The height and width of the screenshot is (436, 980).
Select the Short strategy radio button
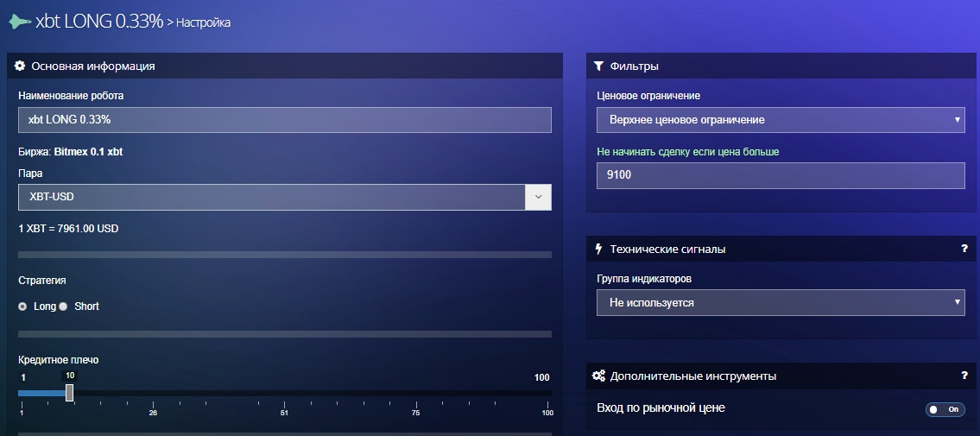(x=63, y=306)
